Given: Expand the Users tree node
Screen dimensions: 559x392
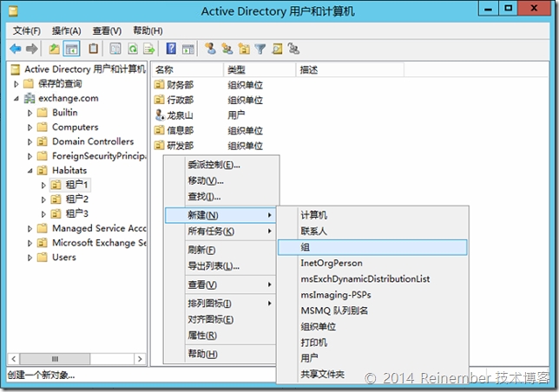Looking at the screenshot, I should 30,258.
